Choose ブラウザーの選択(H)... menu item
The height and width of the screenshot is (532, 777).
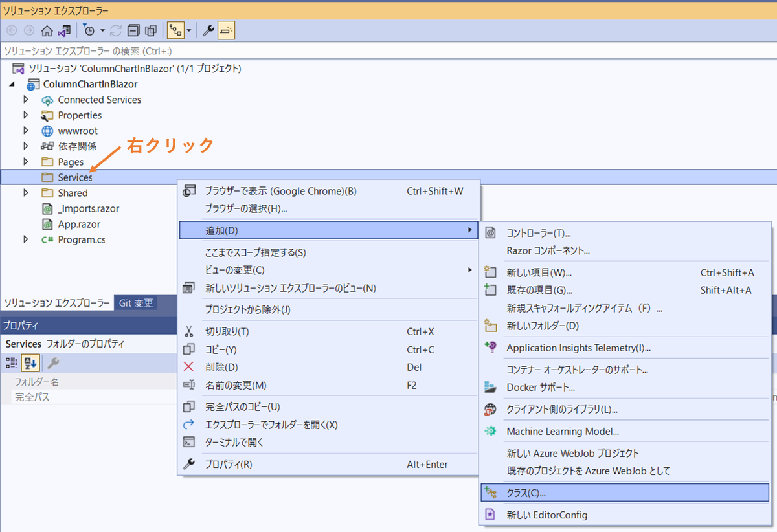pos(329,208)
